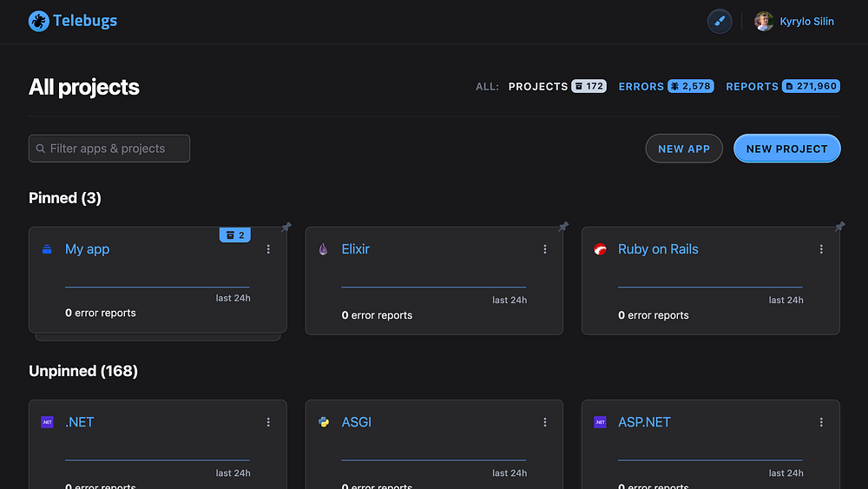The image size is (868, 489).
Task: Open the .NET project
Action: point(80,422)
